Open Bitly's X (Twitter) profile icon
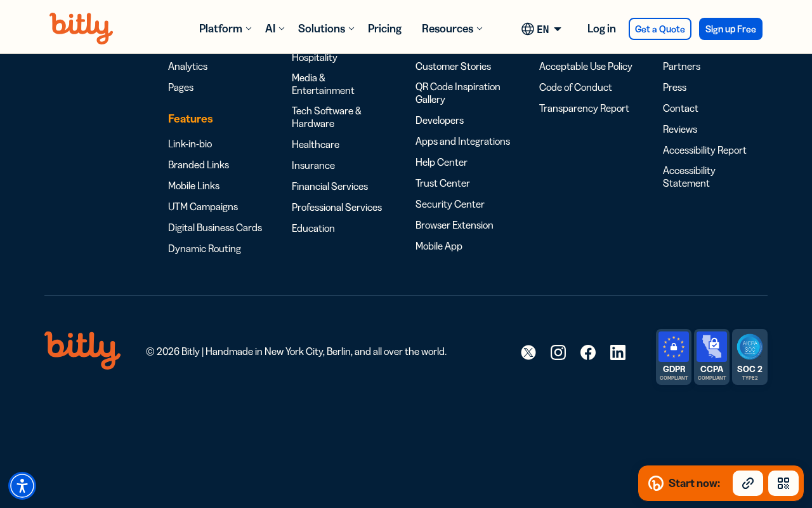This screenshot has width=812, height=508. pos(528,352)
